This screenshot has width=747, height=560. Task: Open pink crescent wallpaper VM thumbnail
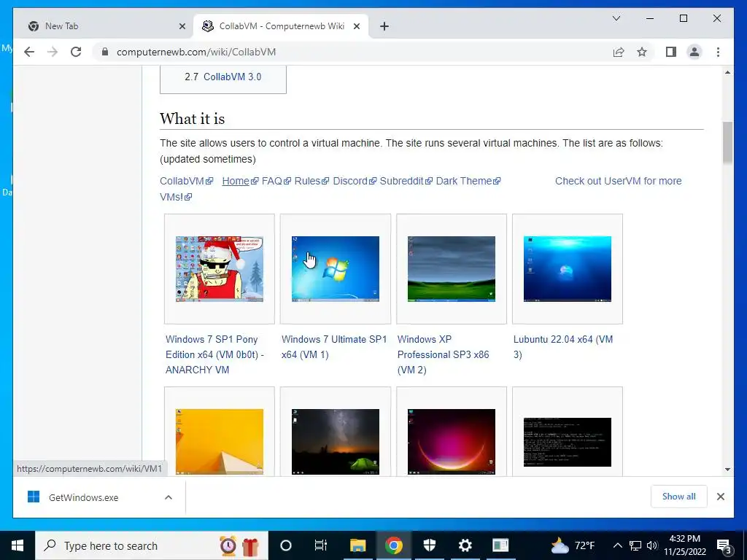tap(451, 441)
